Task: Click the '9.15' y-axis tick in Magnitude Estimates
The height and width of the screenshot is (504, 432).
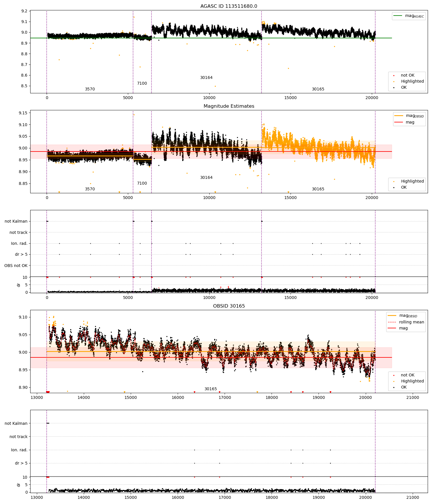Action: (23, 113)
